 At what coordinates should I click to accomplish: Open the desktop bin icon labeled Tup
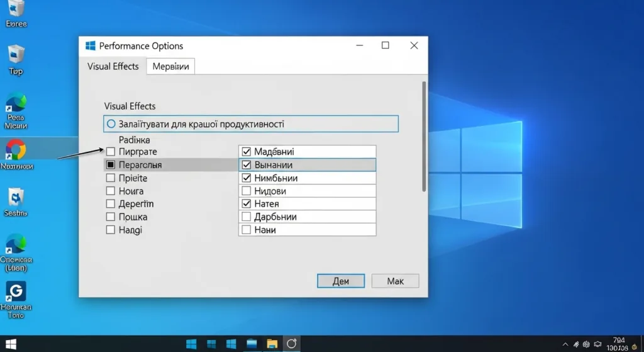click(16, 60)
